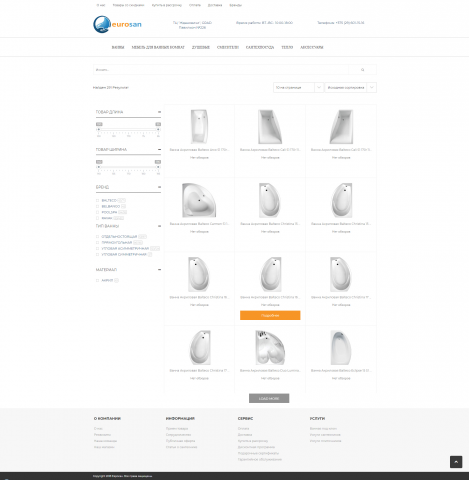Open footer Купить в рассрочку link
469x480 pixels.
(253, 441)
